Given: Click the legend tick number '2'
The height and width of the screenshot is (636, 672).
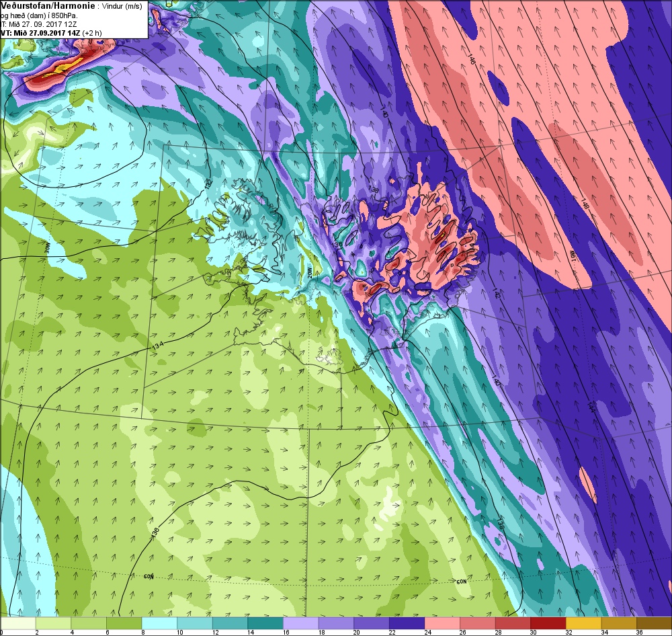Looking at the screenshot, I should [x=36, y=632].
